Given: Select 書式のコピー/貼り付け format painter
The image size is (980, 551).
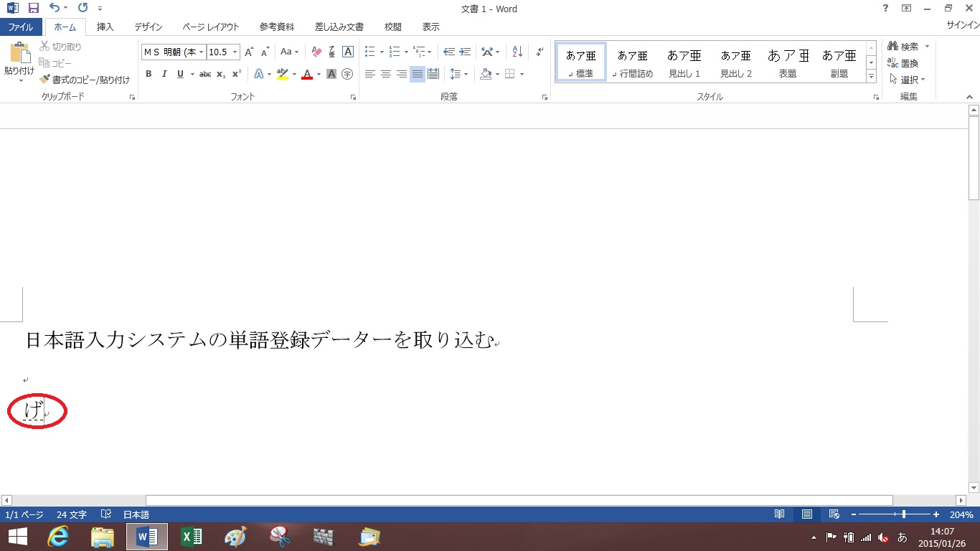Looking at the screenshot, I should (x=85, y=80).
